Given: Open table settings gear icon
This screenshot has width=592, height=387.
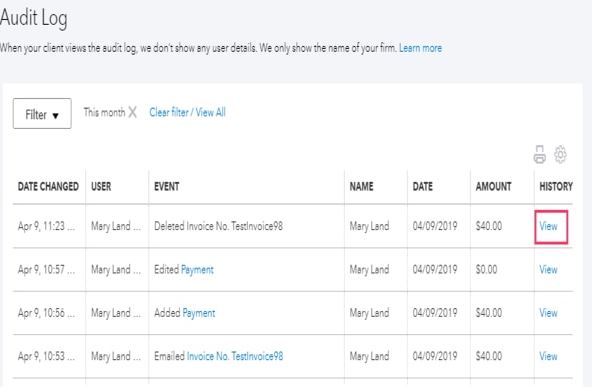Looking at the screenshot, I should pos(560,154).
